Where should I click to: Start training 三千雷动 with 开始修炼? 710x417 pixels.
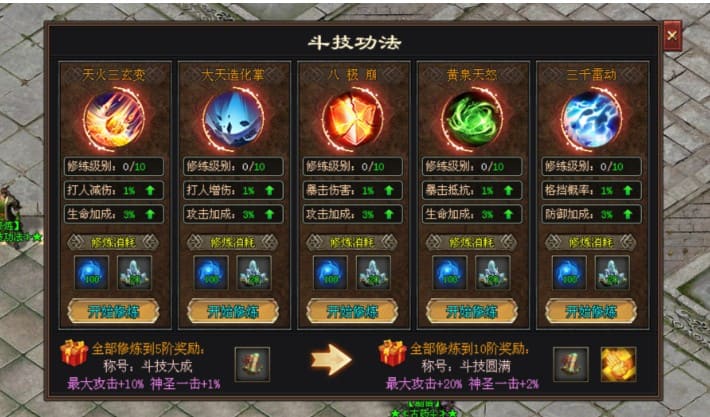[591, 311]
